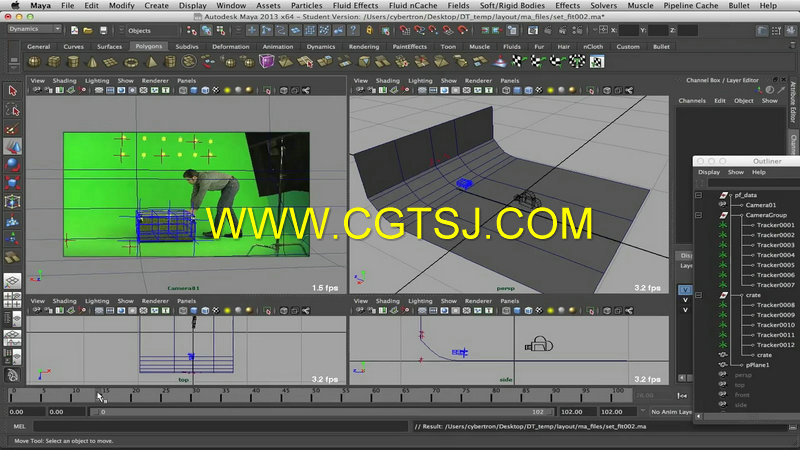
Task: Open the Fluid Effects menu
Action: (355, 6)
